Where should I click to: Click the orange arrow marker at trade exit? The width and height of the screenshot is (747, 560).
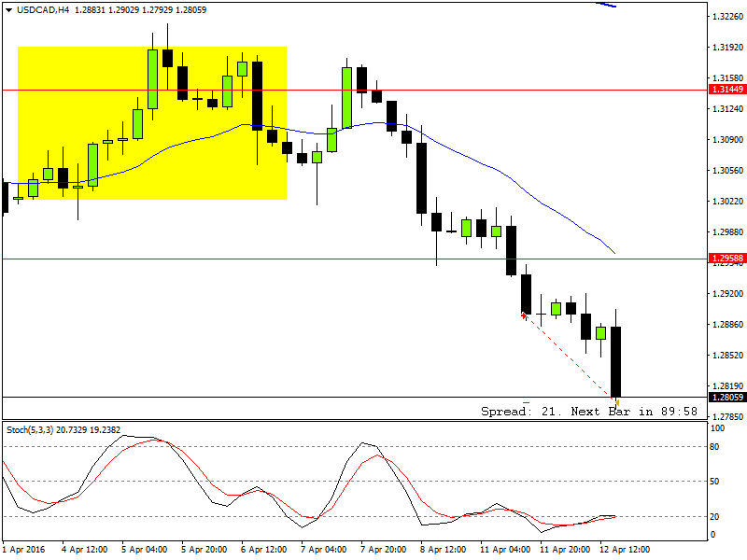pyautogui.click(x=617, y=403)
